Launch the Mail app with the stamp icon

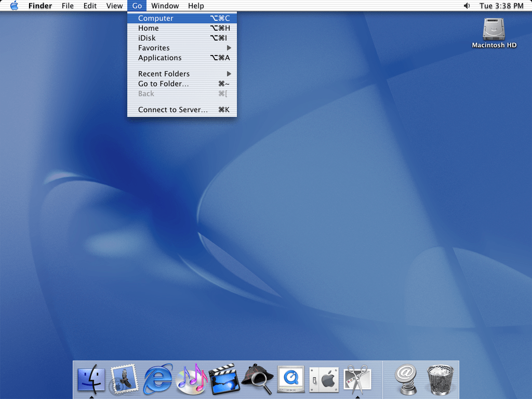coord(124,380)
